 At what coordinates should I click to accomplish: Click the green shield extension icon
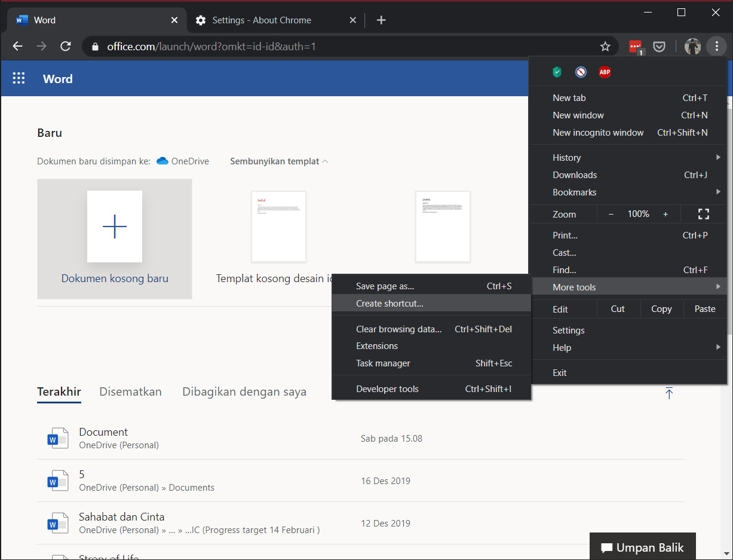[x=557, y=72]
